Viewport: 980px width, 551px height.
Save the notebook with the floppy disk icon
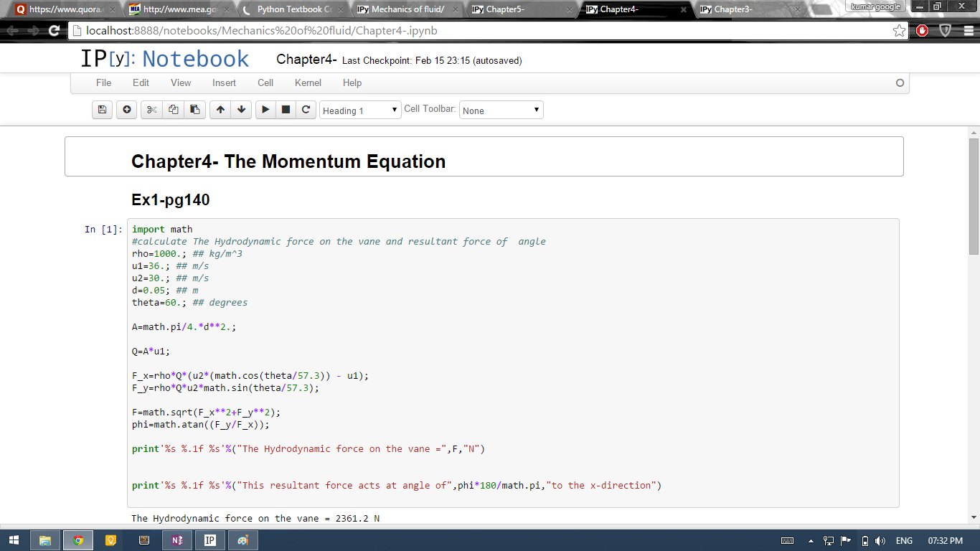102,110
